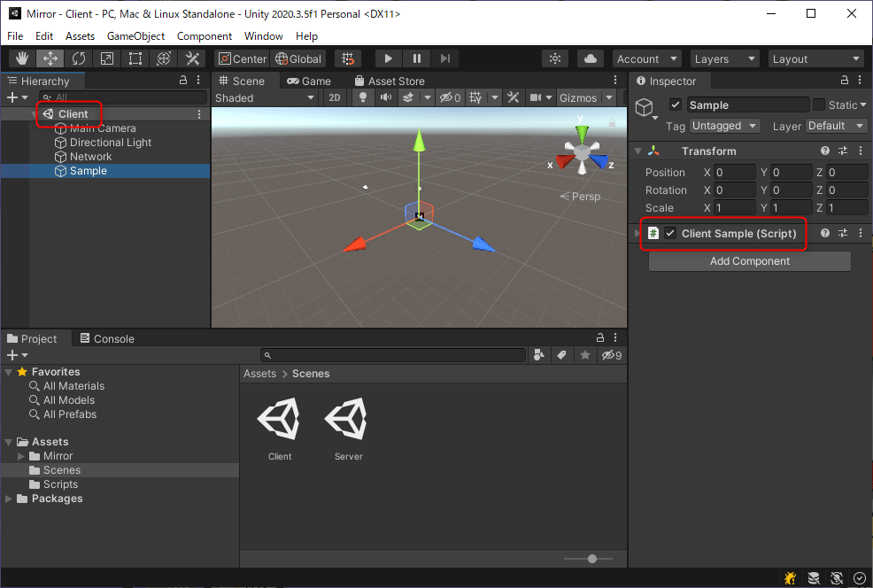Collapse the Client scene
This screenshot has width=873, height=588.
[x=35, y=114]
